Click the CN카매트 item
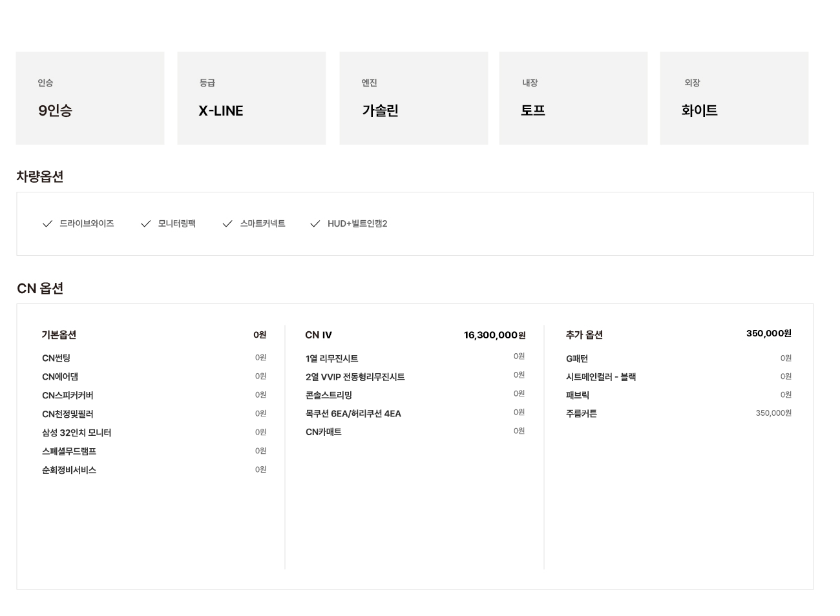 324,432
